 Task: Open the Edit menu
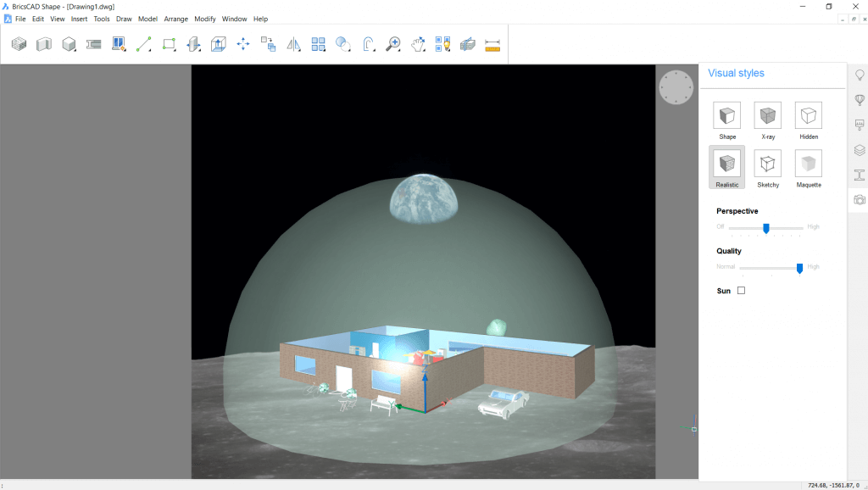pyautogui.click(x=37, y=19)
